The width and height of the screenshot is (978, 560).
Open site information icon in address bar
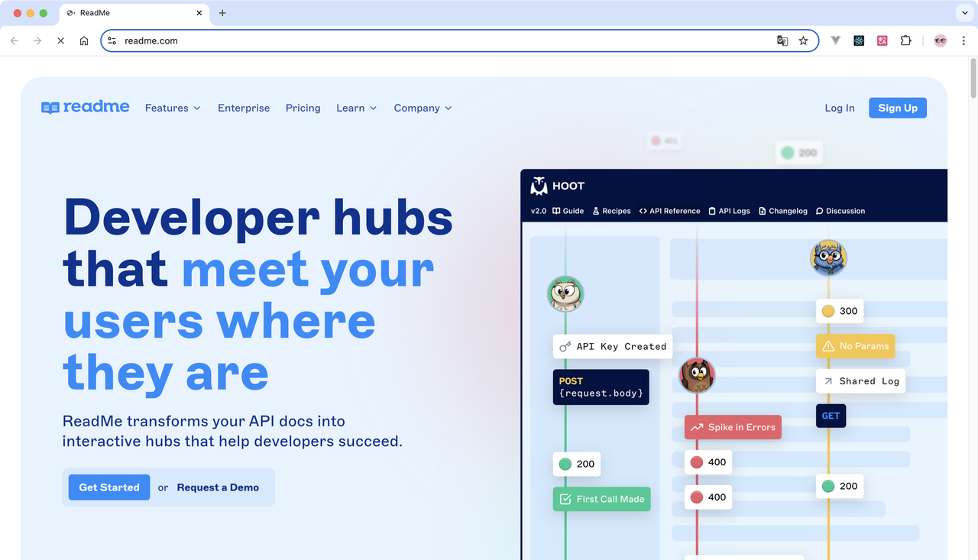click(x=112, y=40)
